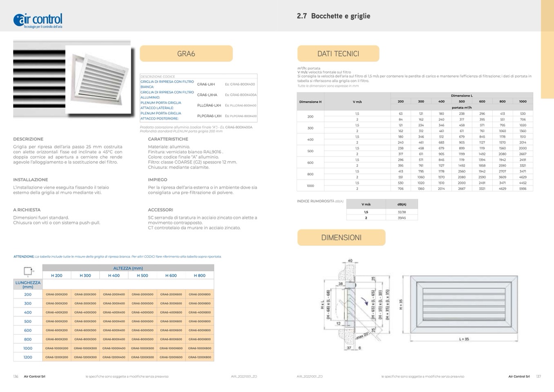554x392 pixels.
Task: Click the H 400 column header
Action: [x=114, y=276]
